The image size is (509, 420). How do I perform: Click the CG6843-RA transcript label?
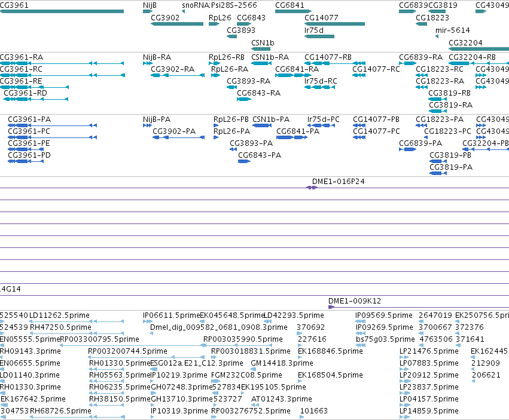coord(259,93)
